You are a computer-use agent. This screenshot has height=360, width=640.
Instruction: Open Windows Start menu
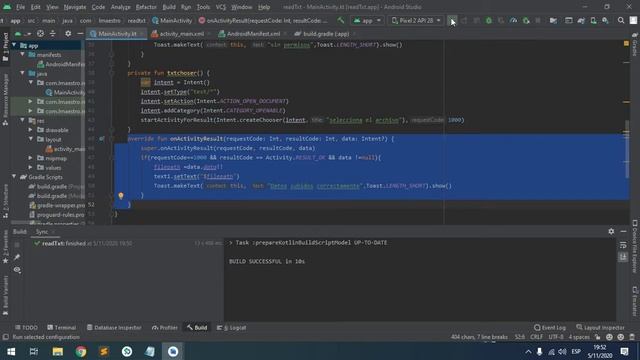tap(11, 351)
